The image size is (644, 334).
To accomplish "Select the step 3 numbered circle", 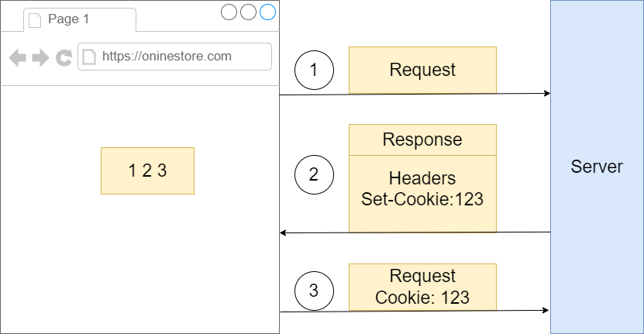I will tap(314, 291).
